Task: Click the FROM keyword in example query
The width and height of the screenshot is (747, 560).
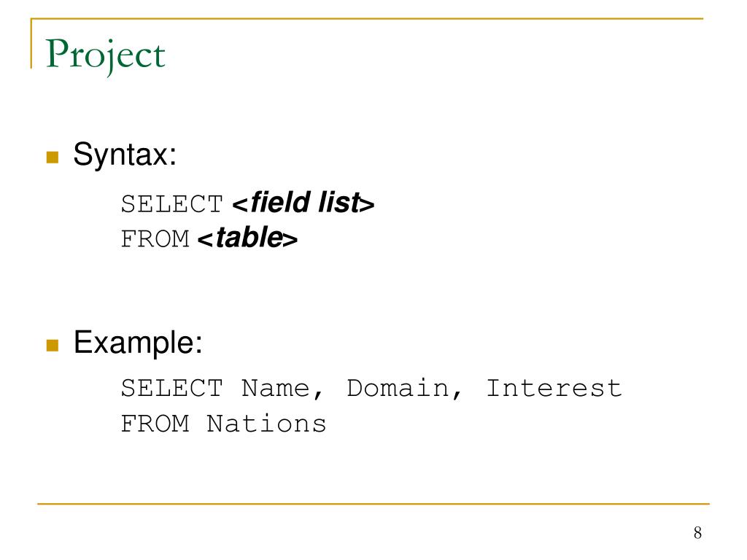Action: pos(155,424)
